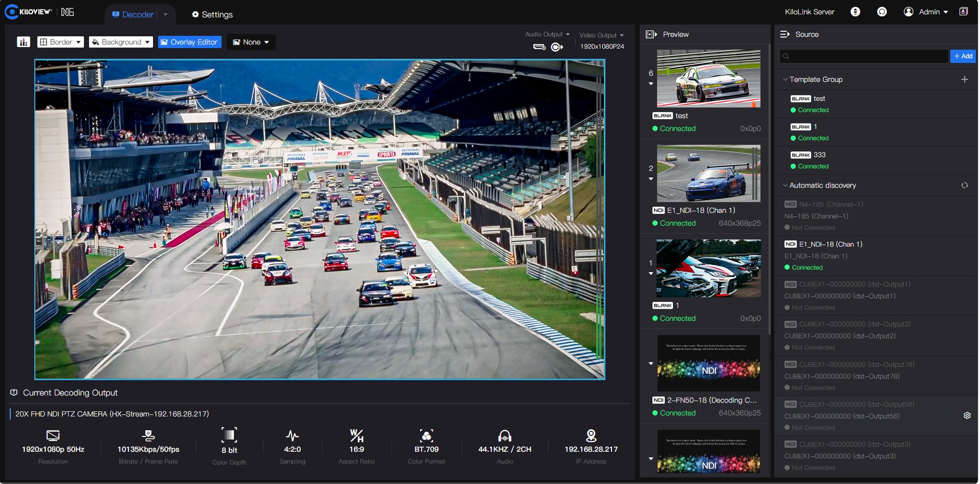
Task: Switch to the Settings tab
Action: click(212, 14)
